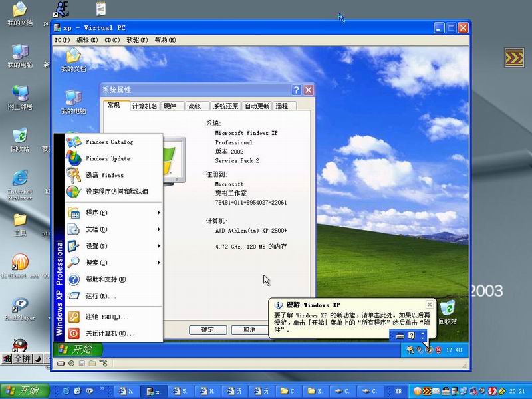Click the host taskbar clock showing 20:21

point(517,391)
